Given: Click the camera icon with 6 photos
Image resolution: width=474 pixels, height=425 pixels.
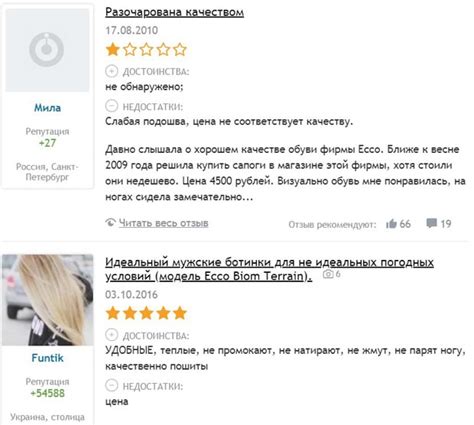Looking at the screenshot, I should click(328, 274).
